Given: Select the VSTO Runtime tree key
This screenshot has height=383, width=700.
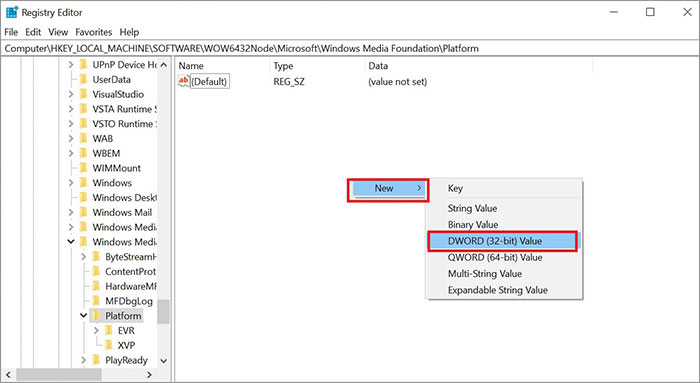Looking at the screenshot, I should (x=124, y=124).
